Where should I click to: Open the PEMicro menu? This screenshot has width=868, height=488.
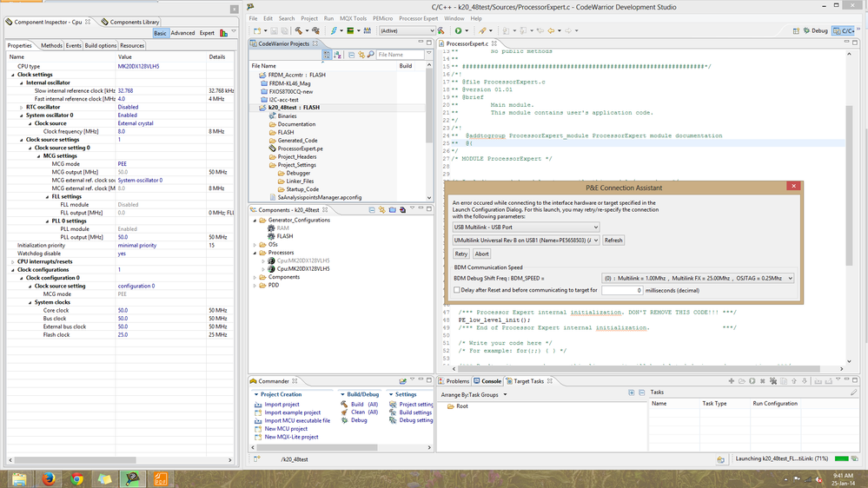(x=382, y=18)
